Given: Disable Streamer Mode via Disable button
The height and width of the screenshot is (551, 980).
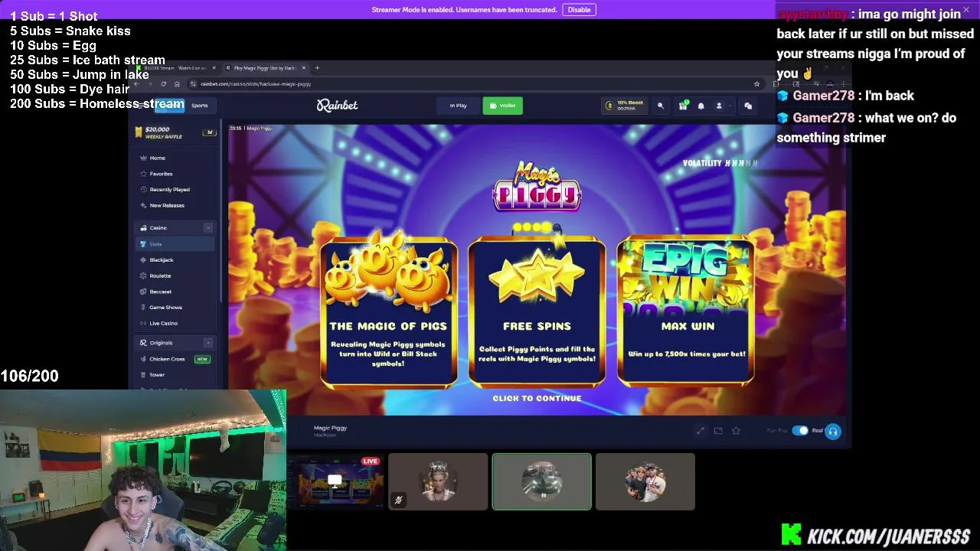Looking at the screenshot, I should (579, 9).
